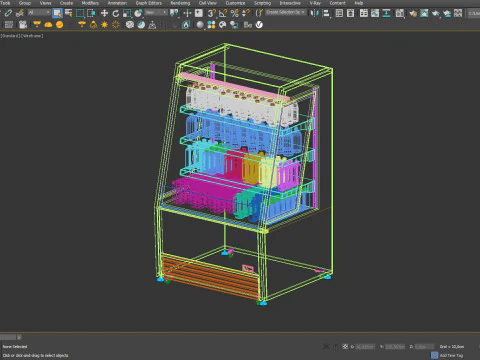Screen dimensions: 480x360
Task: Click Select and Manipulate crosshair icon
Action: click(x=187, y=13)
